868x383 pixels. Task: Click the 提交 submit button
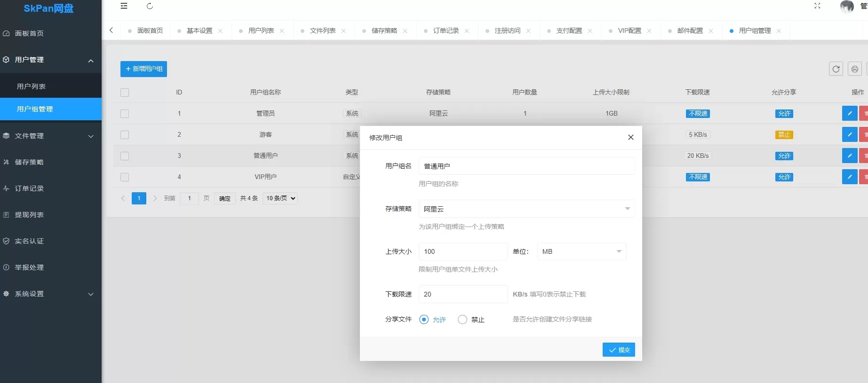pyautogui.click(x=618, y=350)
